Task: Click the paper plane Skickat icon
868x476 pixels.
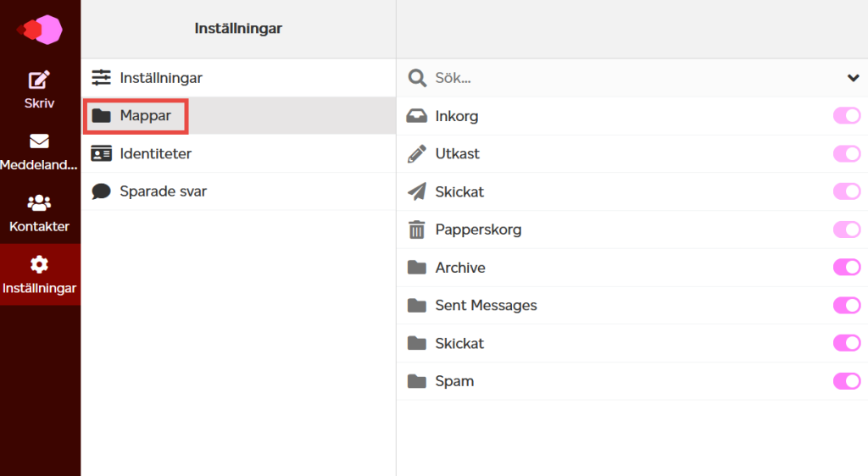Action: (x=417, y=191)
